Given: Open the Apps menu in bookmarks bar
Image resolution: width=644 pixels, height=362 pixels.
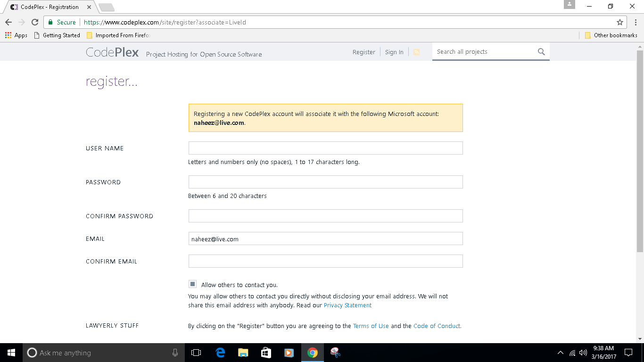Looking at the screenshot, I should [x=16, y=35].
